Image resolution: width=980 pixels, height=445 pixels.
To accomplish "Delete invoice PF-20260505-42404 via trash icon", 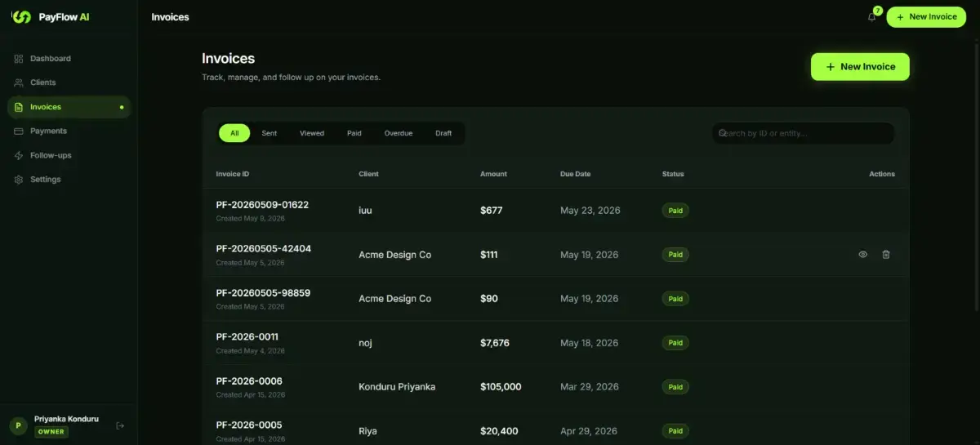I will click(x=886, y=255).
